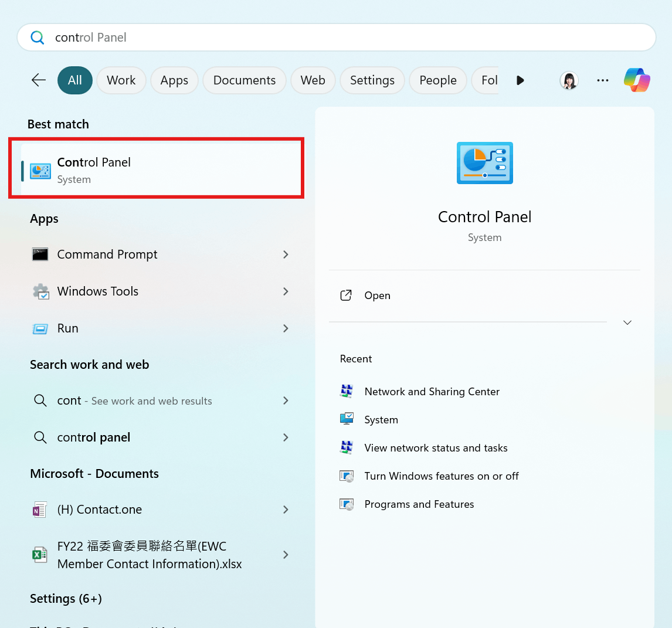Switch to the Apps filter tab
The width and height of the screenshot is (672, 628).
174,80
